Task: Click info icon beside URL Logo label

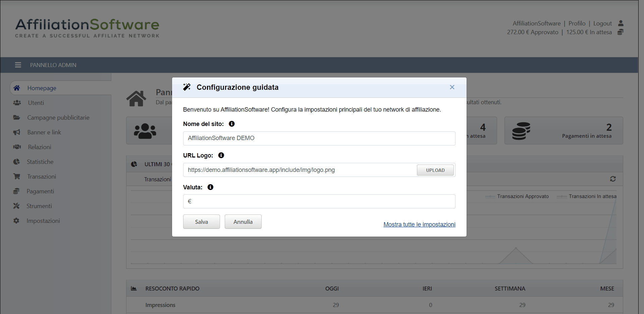Action: [221, 155]
